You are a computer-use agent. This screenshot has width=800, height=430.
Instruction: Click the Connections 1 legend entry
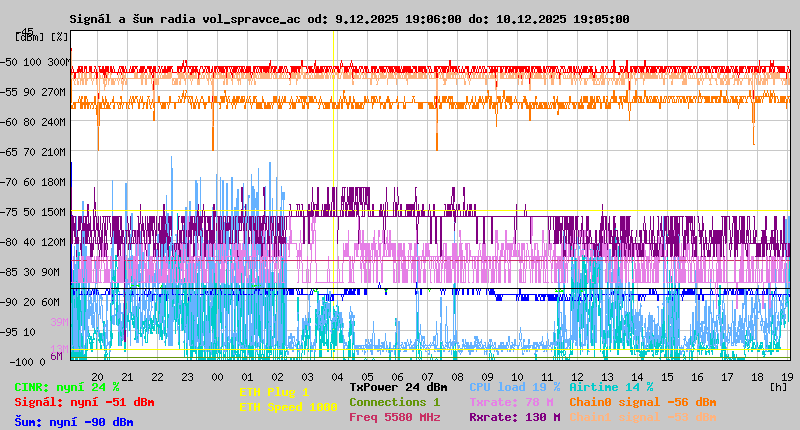[394, 402]
